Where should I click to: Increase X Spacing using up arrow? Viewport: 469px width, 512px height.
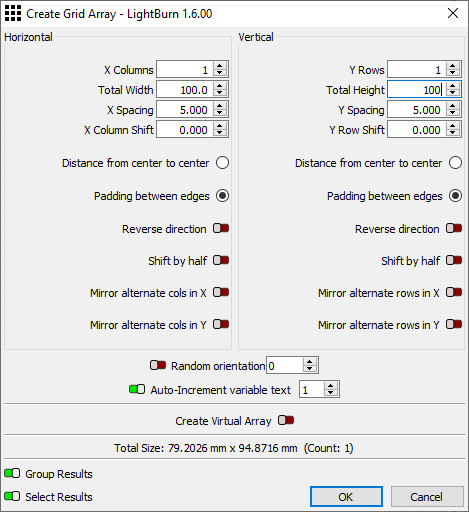(x=219, y=106)
